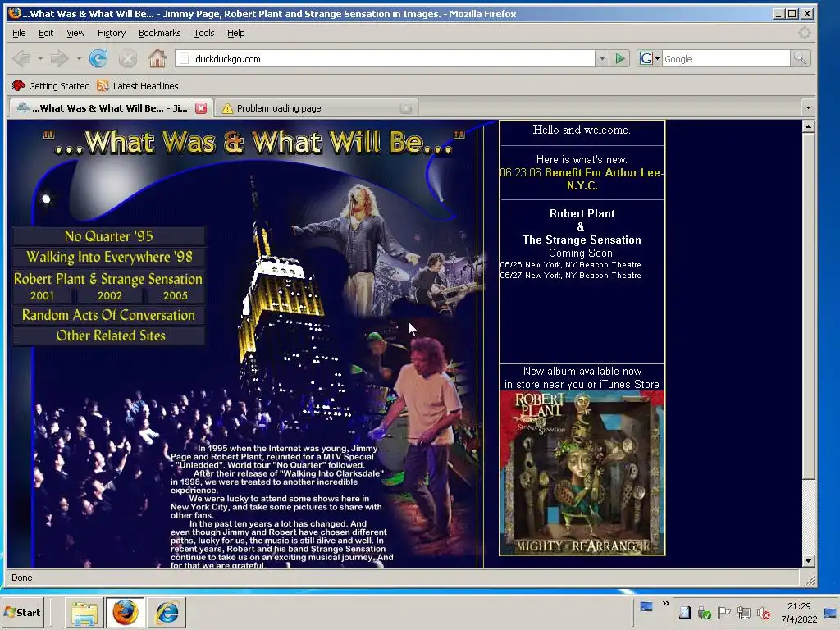Click the Done status bar text

(x=22, y=577)
